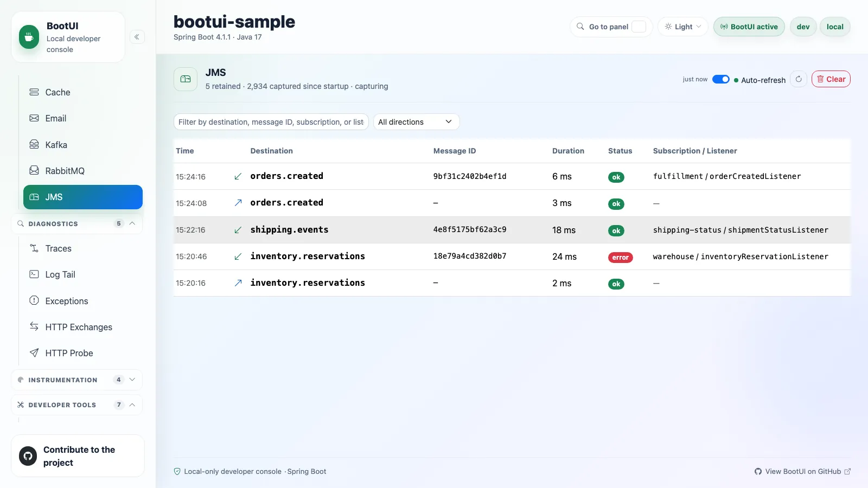Click Contribute to the project card

pyautogui.click(x=78, y=456)
